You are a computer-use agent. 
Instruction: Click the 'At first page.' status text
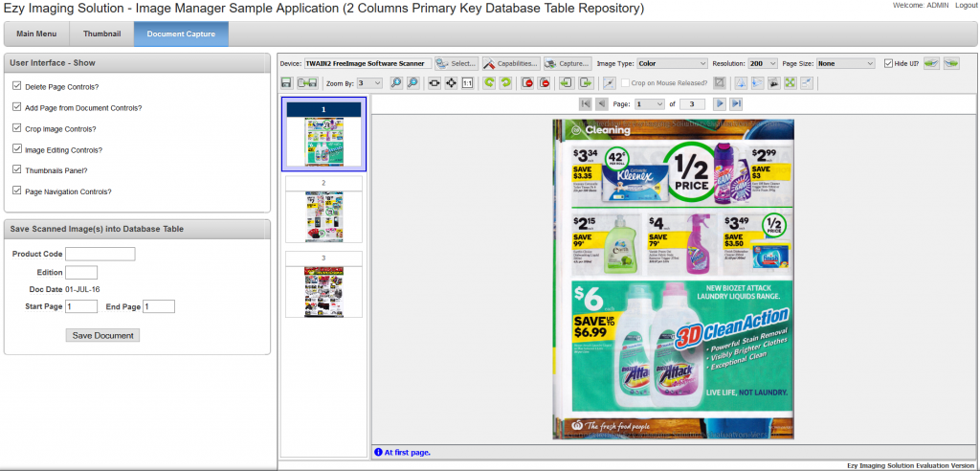point(407,452)
